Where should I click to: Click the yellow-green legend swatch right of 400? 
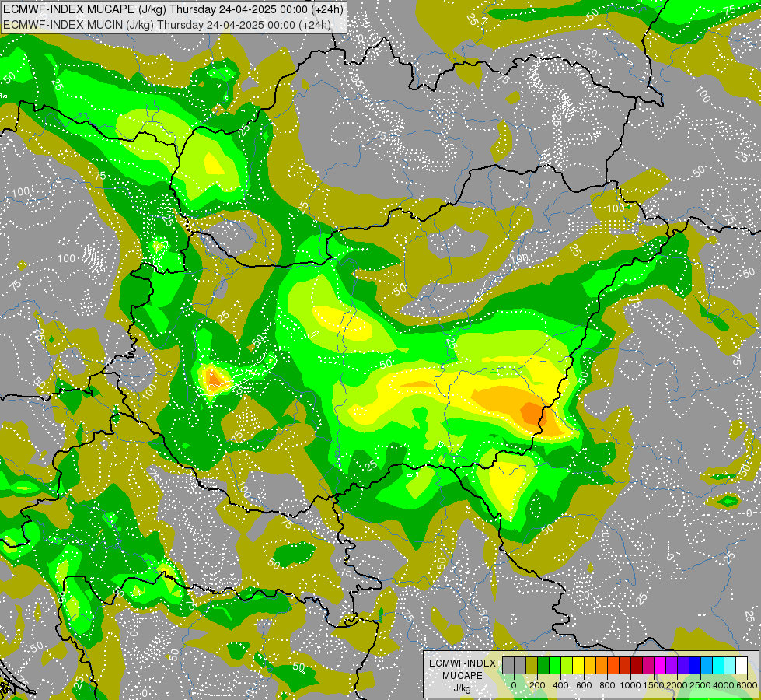567,665
